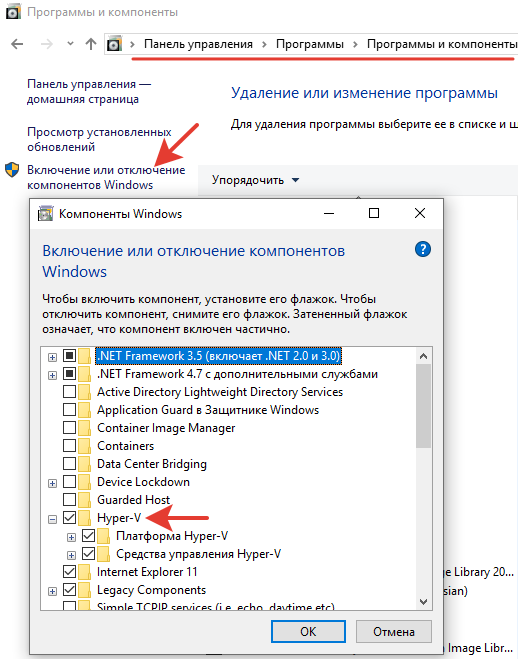Image resolution: width=518 pixels, height=659 pixels.
Task: Click folder icon of Containers
Action: tap(84, 446)
